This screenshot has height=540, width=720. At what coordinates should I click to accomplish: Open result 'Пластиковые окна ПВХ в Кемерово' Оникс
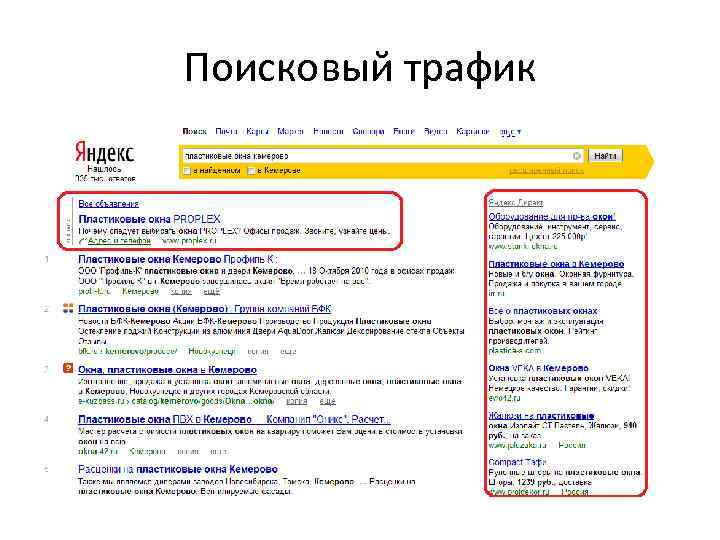click(234, 419)
